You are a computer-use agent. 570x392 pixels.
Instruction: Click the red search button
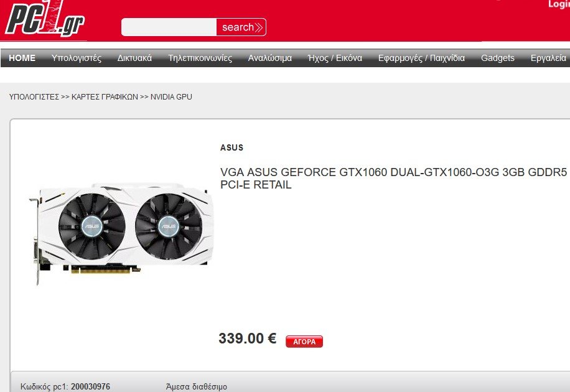click(x=241, y=27)
